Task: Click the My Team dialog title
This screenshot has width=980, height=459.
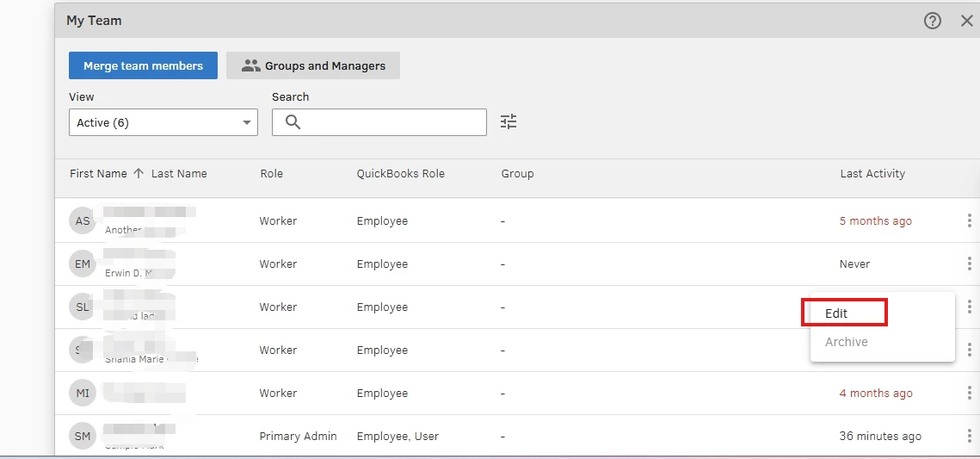Action: coord(94,21)
